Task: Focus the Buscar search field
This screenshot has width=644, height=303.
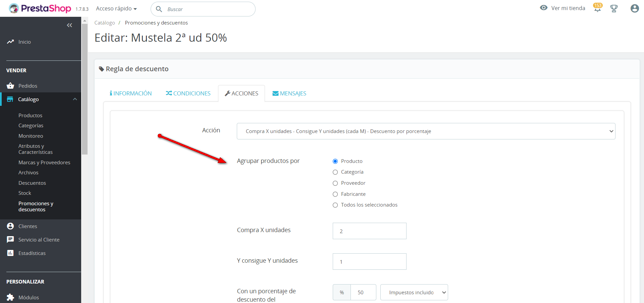Action: pos(203,9)
